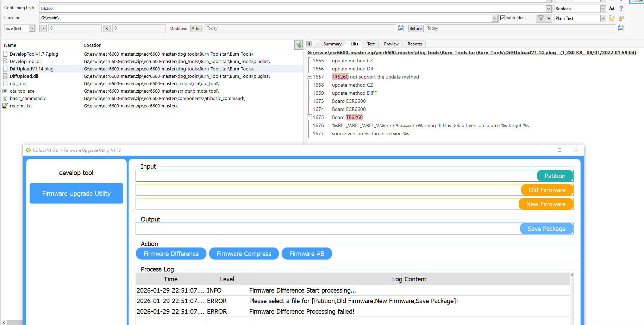Image resolution: width=644 pixels, height=325 pixels.
Task: Close the RDTool window
Action: click(x=576, y=150)
